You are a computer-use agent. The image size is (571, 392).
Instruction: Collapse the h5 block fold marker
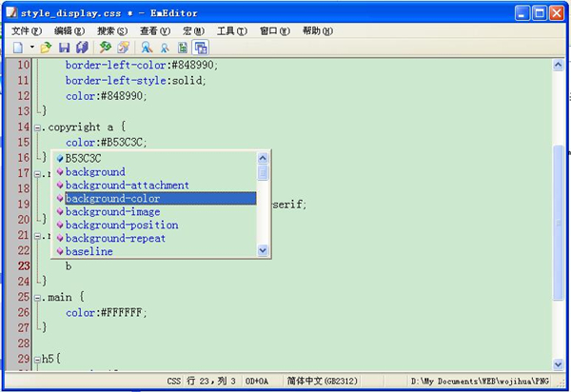pos(36,360)
